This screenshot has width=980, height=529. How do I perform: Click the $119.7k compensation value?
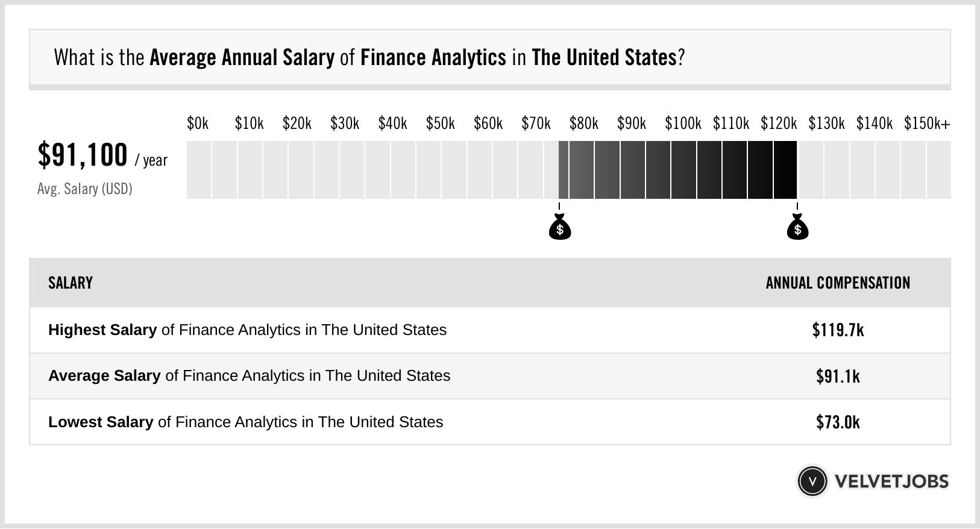point(838,330)
